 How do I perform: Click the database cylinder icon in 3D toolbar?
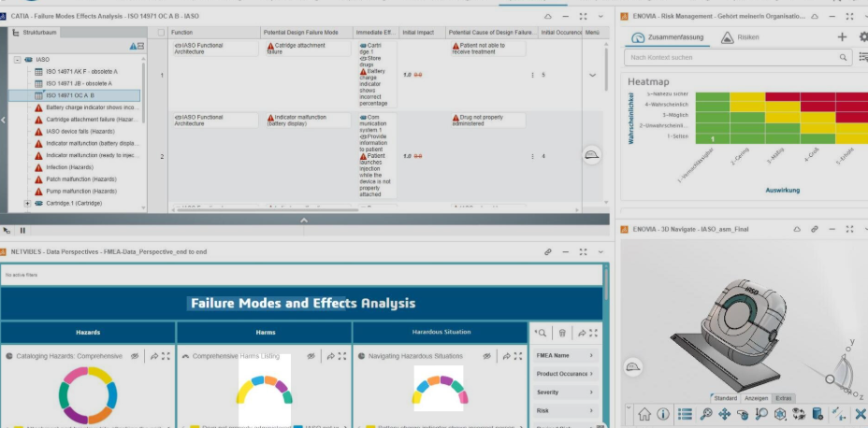(817, 414)
